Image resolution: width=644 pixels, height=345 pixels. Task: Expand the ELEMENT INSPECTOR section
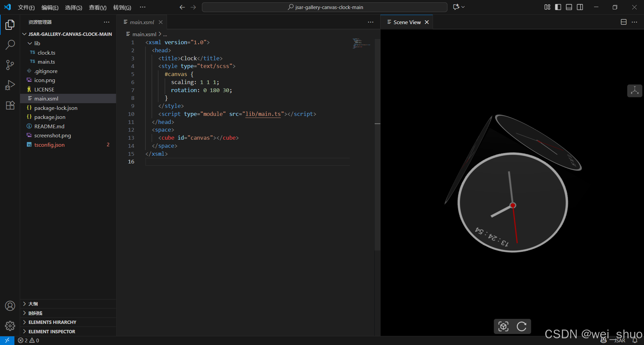(x=68, y=332)
